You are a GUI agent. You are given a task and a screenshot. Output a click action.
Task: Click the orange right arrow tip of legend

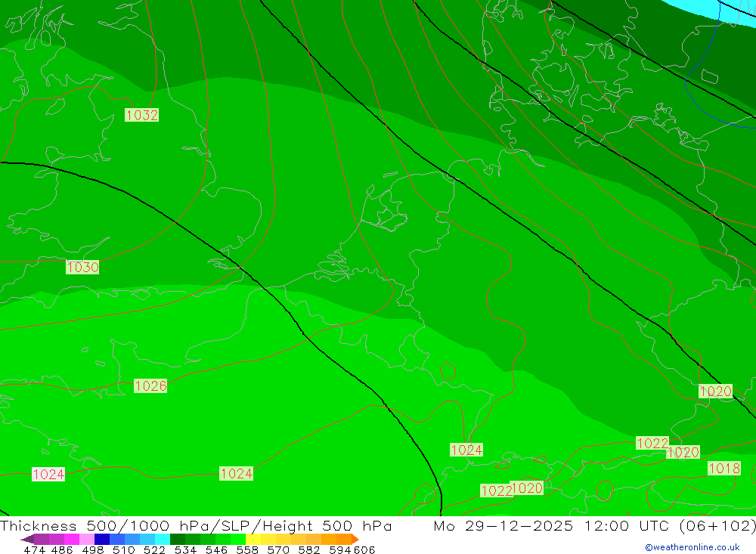355,539
